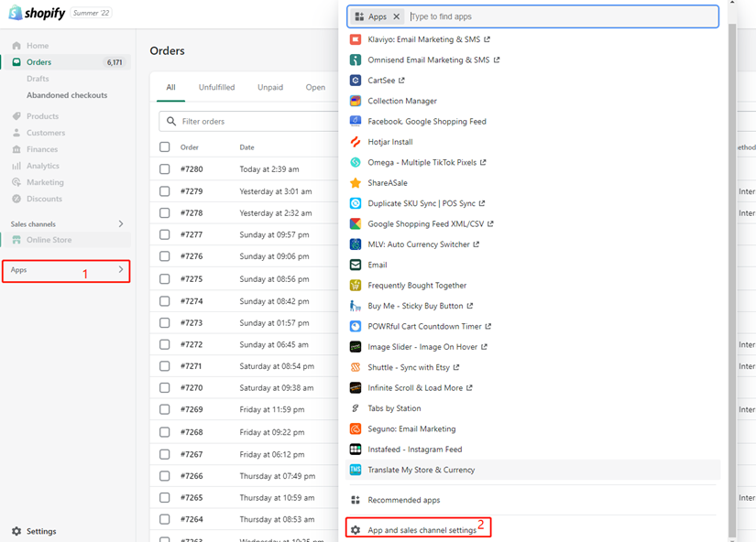756x542 pixels.
Task: Switch to the Unfulfilled tab
Action: tap(216, 87)
